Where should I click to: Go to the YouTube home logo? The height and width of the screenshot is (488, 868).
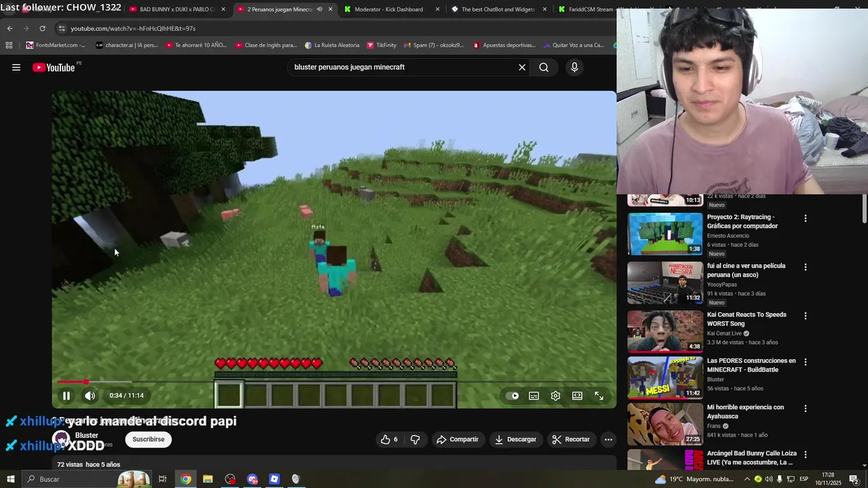point(54,67)
